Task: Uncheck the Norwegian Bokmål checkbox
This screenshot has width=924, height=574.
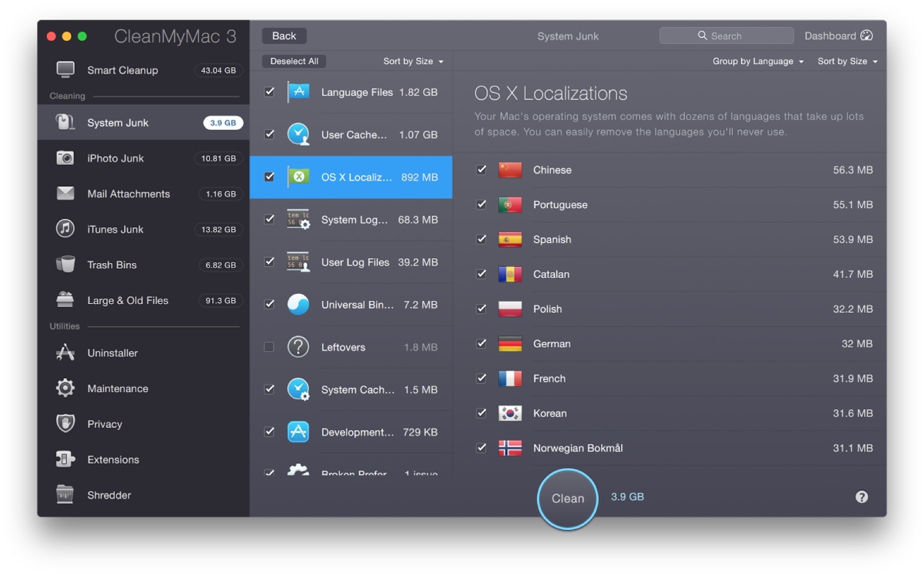Action: [481, 448]
